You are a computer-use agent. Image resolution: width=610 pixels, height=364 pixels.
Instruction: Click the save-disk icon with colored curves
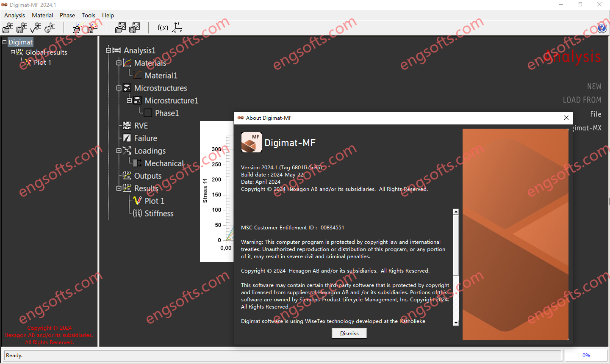(92, 28)
